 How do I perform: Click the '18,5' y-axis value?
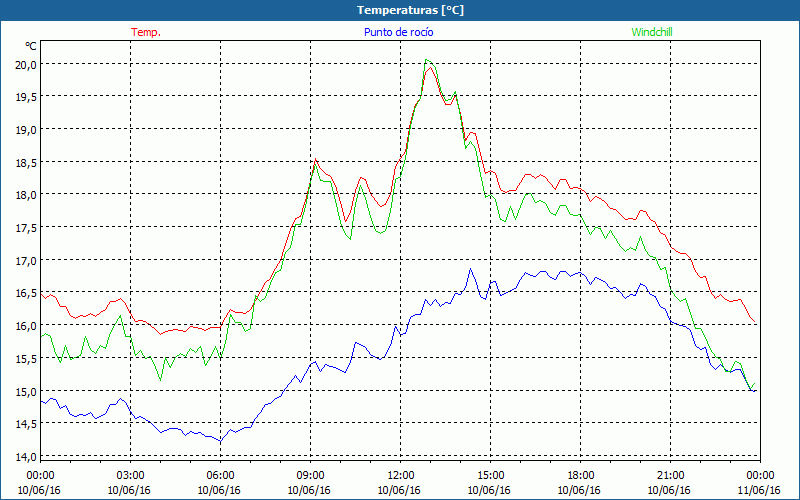26,162
